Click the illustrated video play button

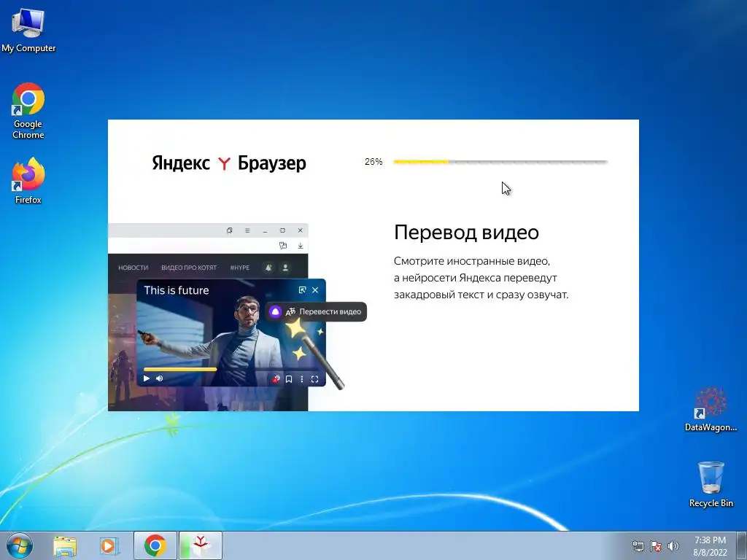point(147,378)
